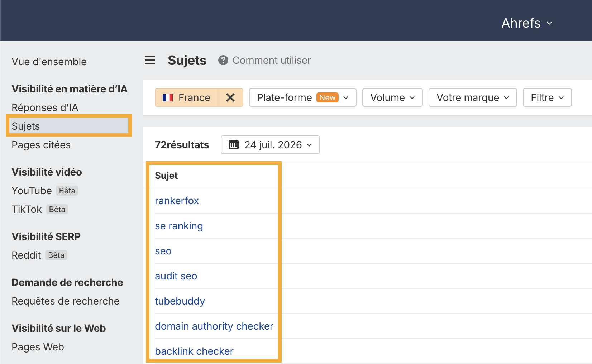Open the seo topic link
592x364 pixels.
pyautogui.click(x=163, y=251)
